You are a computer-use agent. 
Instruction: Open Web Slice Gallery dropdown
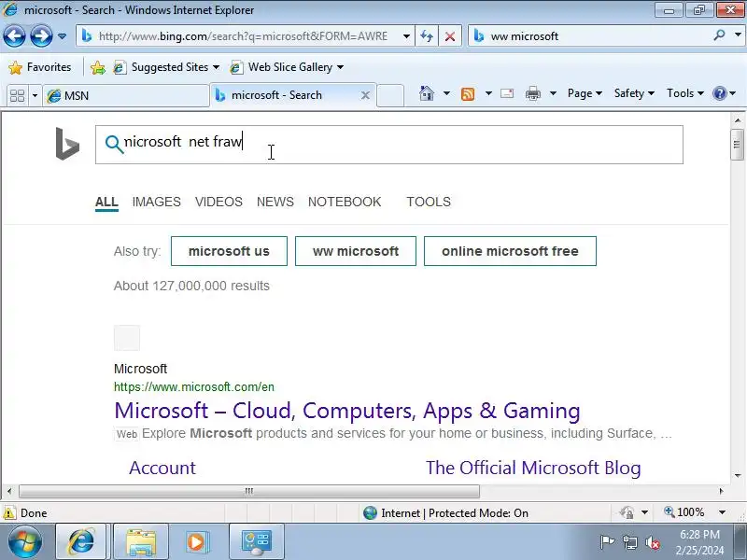tap(288, 67)
